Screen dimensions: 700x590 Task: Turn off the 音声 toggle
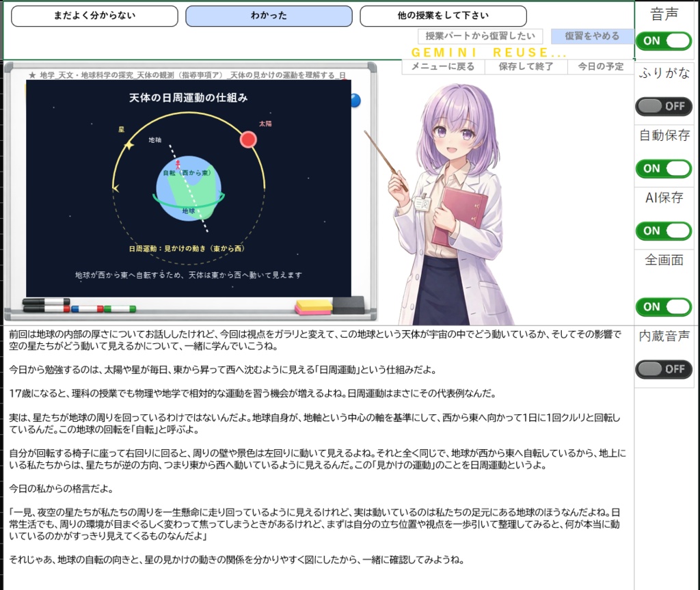click(x=664, y=41)
